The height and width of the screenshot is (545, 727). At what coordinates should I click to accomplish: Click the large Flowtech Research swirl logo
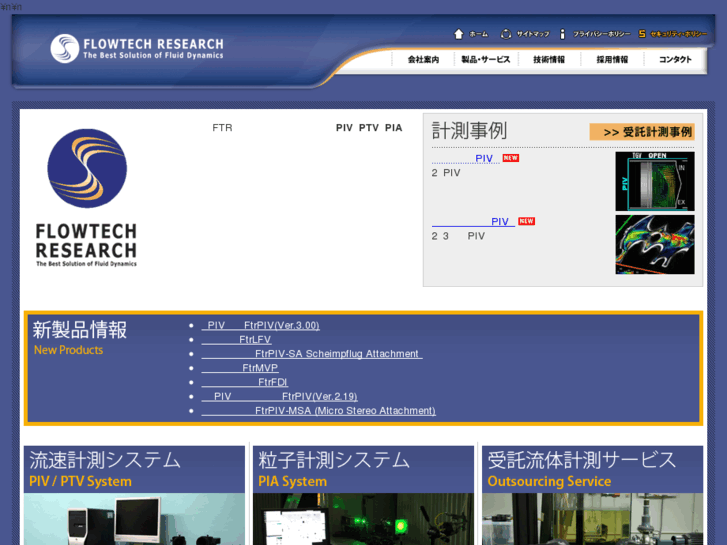[x=87, y=198]
